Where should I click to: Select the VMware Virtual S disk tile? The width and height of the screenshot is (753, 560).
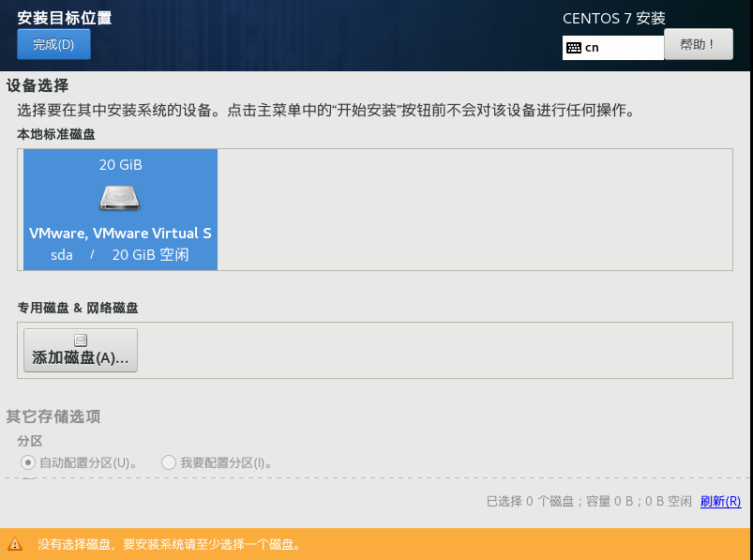click(120, 209)
